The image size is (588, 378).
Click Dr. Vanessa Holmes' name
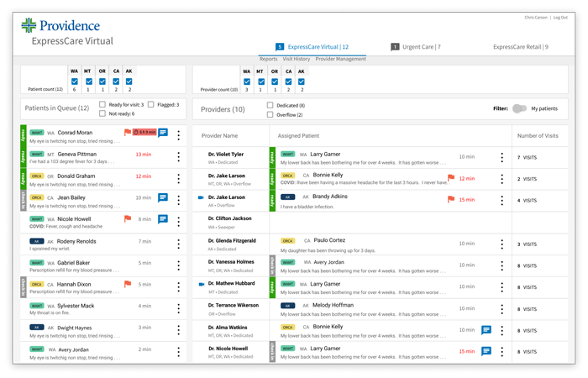pyautogui.click(x=231, y=262)
